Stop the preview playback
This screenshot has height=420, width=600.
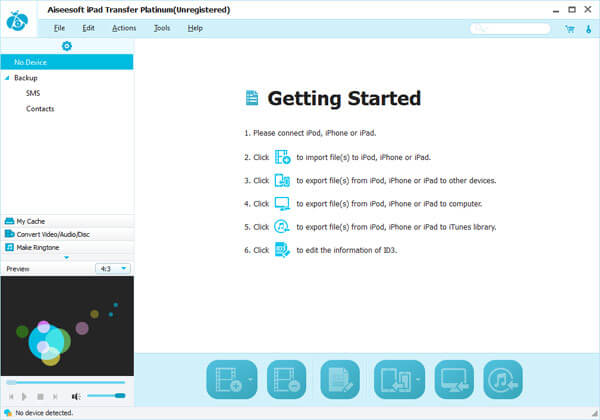[40, 397]
